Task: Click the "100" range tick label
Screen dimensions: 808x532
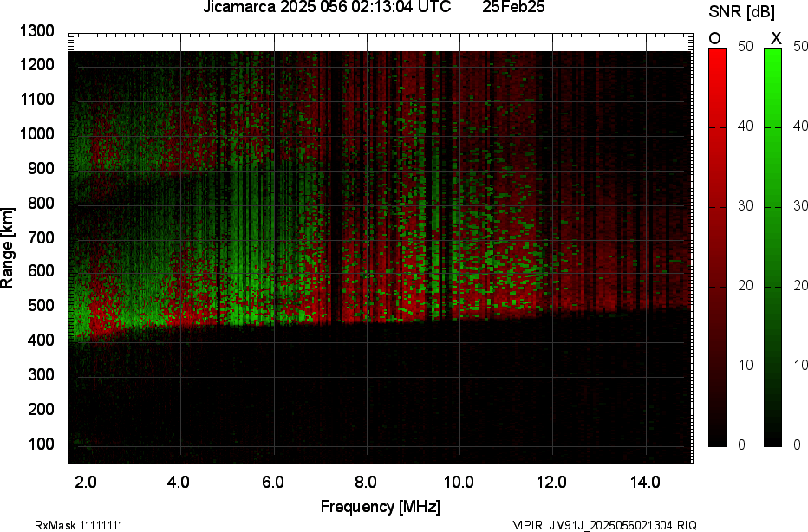Action: coord(40,444)
